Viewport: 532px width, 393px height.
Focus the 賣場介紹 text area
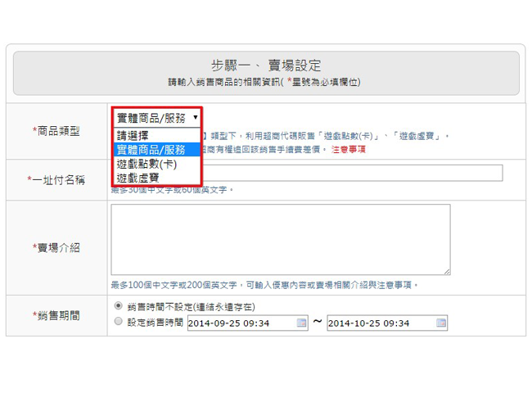coord(280,239)
